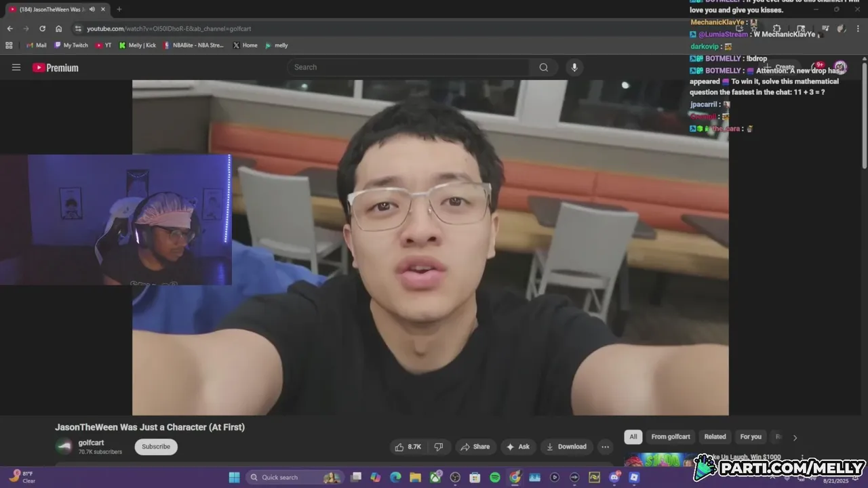Click the page vertical scrollbar

tap(864, 115)
